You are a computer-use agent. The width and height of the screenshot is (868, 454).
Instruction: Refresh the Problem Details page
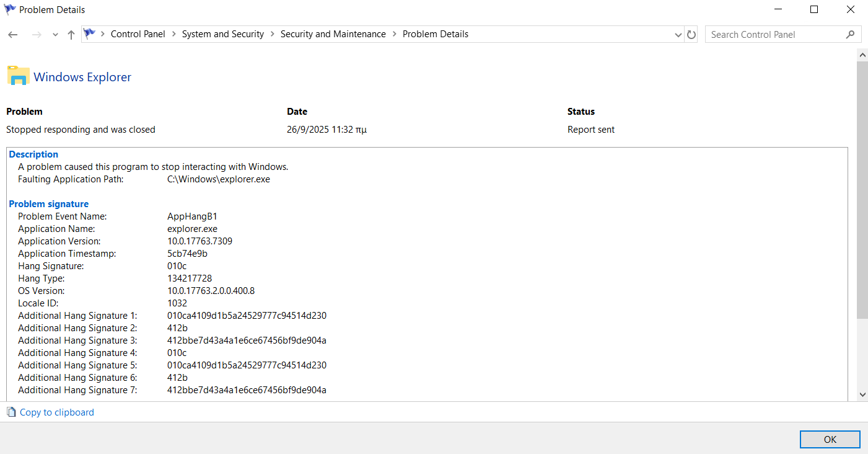[x=692, y=35]
